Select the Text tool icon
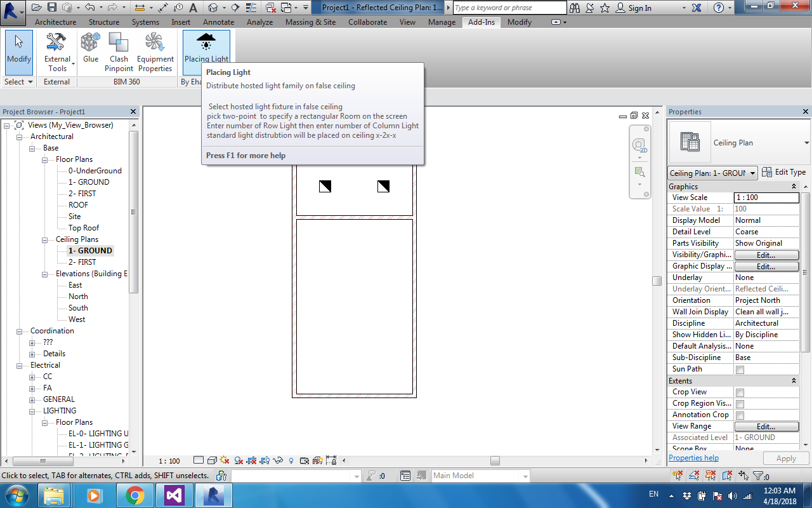The height and width of the screenshot is (508, 812). [x=193, y=8]
